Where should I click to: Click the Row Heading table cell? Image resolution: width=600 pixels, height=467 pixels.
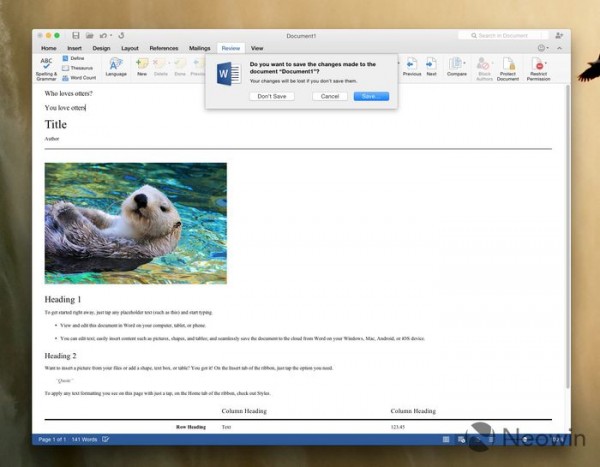191,427
